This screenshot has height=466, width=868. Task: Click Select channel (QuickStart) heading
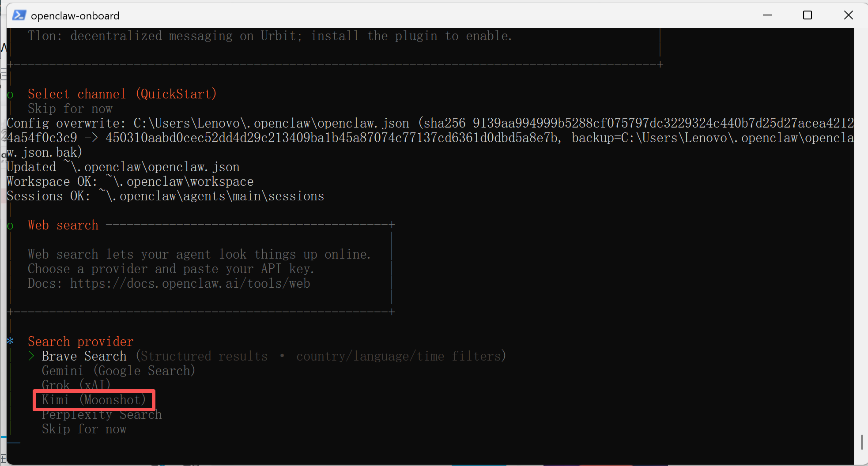tap(122, 94)
